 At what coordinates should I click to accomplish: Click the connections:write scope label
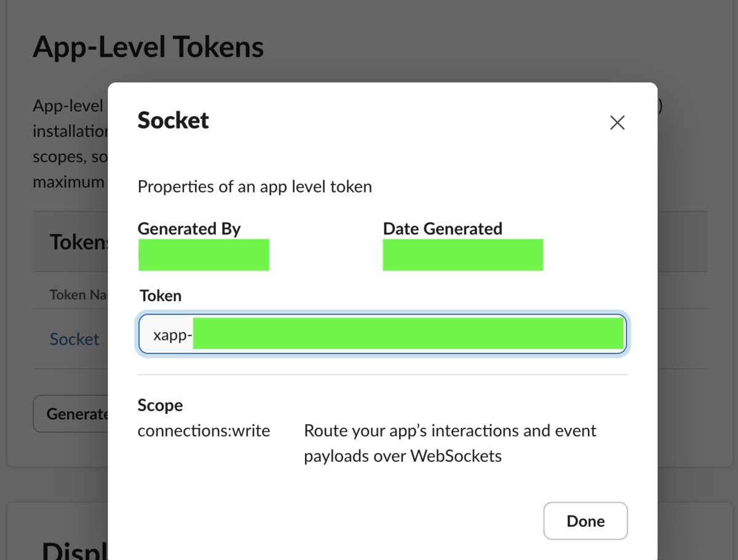204,430
